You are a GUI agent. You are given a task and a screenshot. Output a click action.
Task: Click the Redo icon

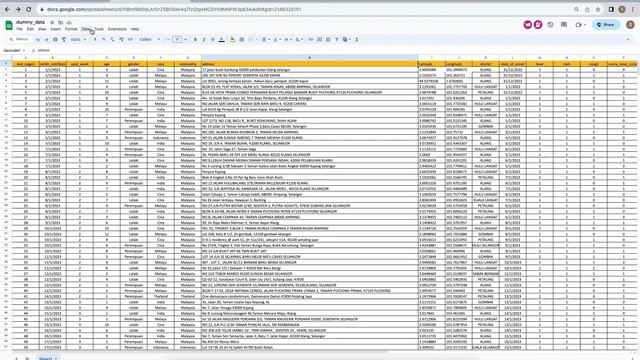coord(46,40)
